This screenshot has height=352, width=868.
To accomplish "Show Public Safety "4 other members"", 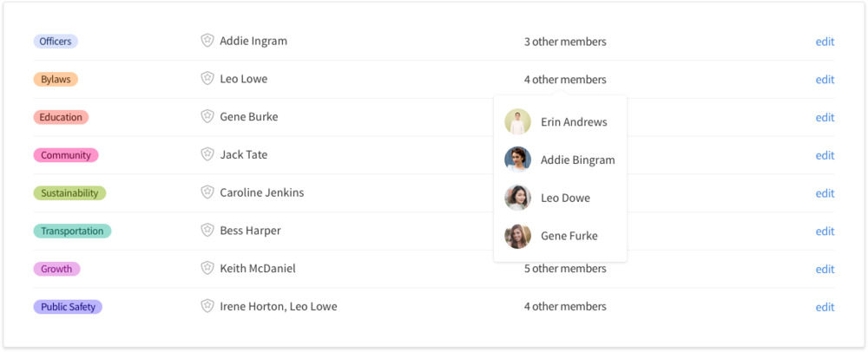I will (x=565, y=306).
